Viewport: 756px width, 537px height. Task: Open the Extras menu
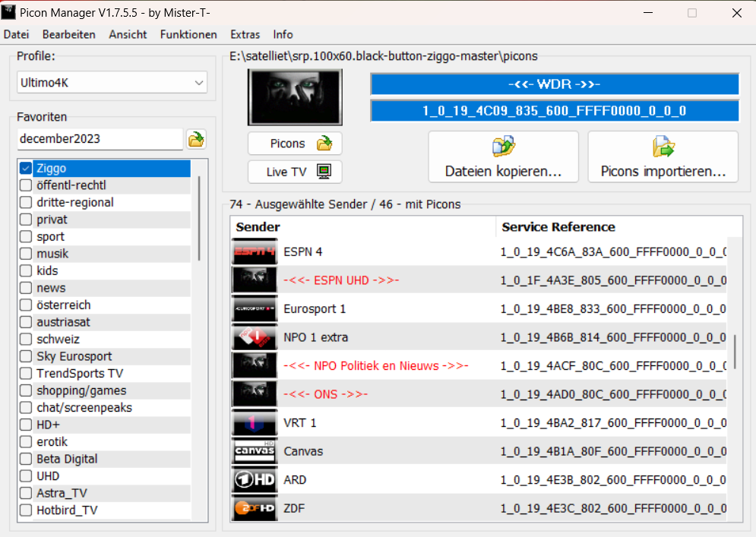click(245, 34)
